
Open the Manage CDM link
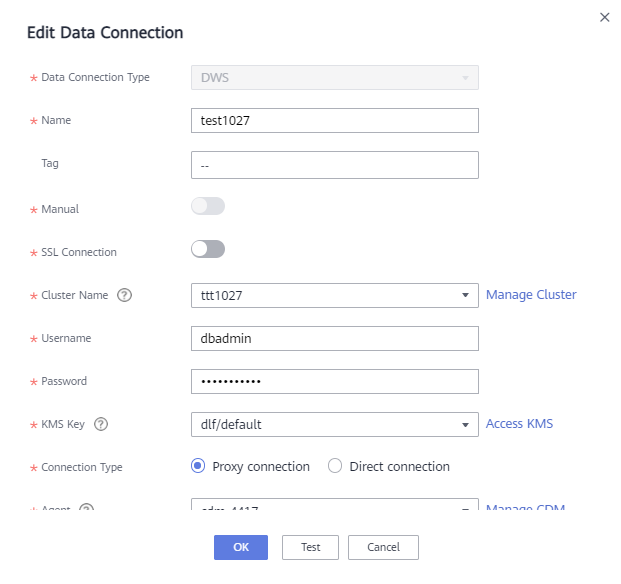[x=525, y=506]
